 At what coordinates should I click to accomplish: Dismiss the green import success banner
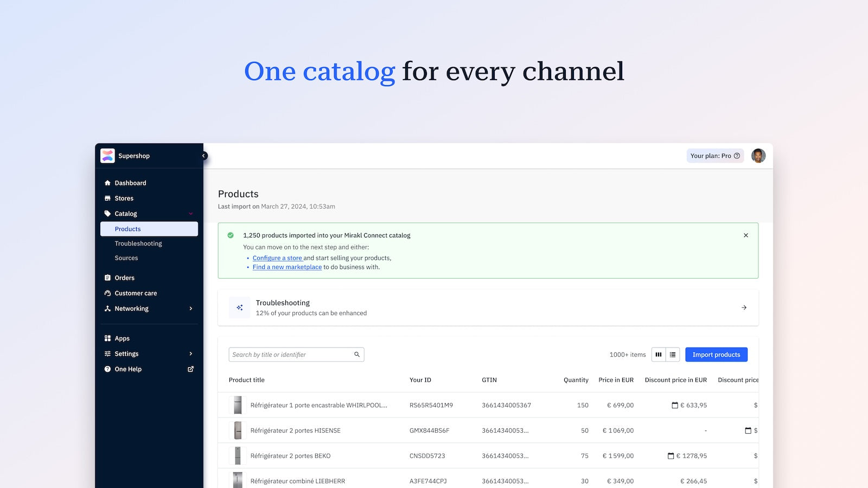(x=745, y=235)
